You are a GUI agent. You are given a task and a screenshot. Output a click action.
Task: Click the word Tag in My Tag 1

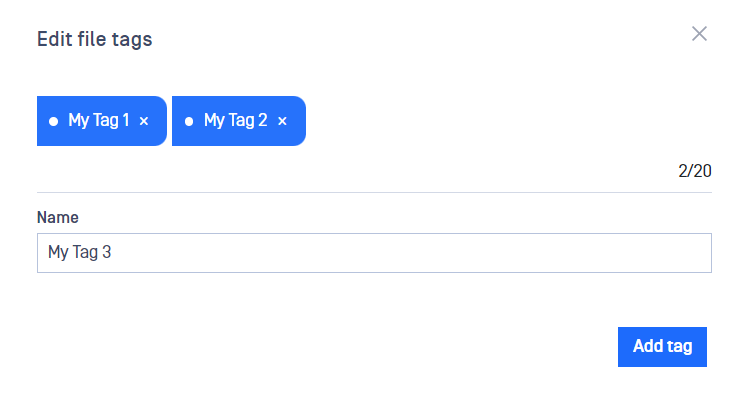[105, 121]
